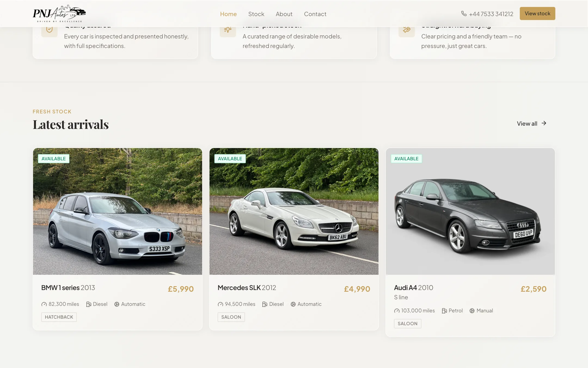This screenshot has width=588, height=368.
Task: View the white Mercedes SLK photo
Action: 294,211
